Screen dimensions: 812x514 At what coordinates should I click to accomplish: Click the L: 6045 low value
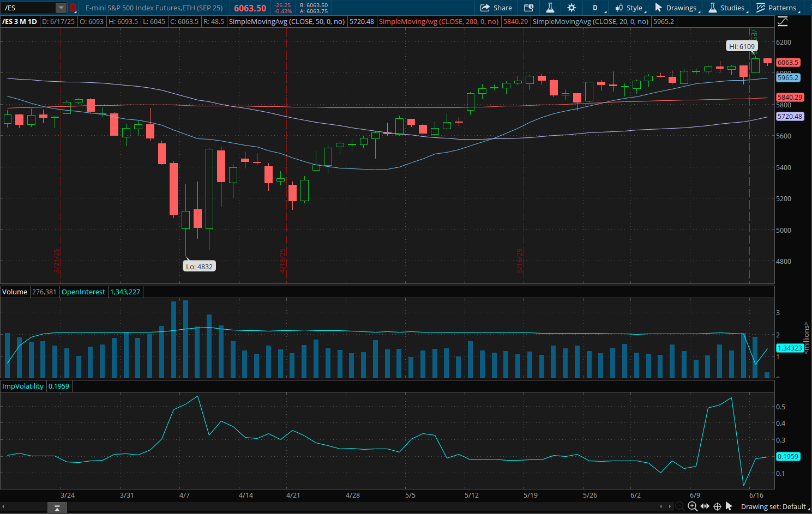(154, 21)
